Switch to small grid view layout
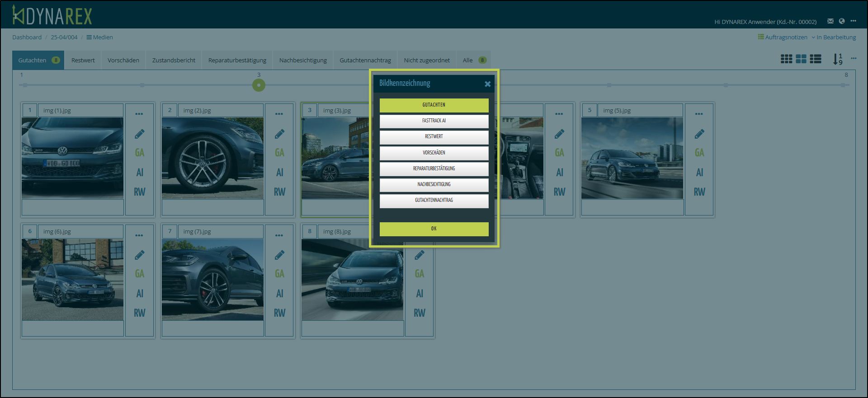This screenshot has height=398, width=868. [x=786, y=59]
